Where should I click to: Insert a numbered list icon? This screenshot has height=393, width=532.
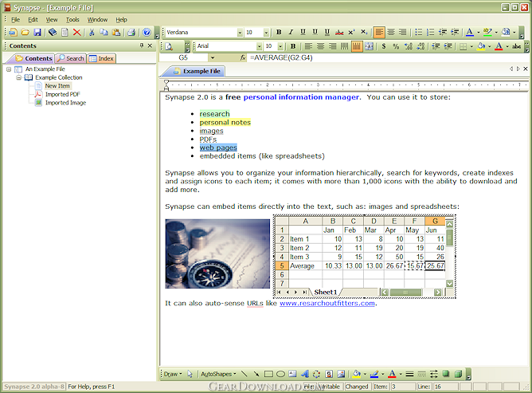(x=431, y=32)
